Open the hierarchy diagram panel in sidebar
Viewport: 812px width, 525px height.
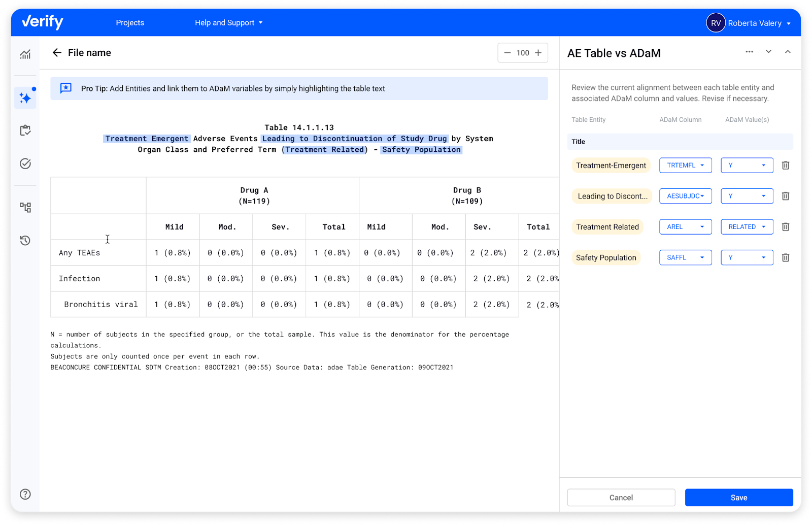25,207
